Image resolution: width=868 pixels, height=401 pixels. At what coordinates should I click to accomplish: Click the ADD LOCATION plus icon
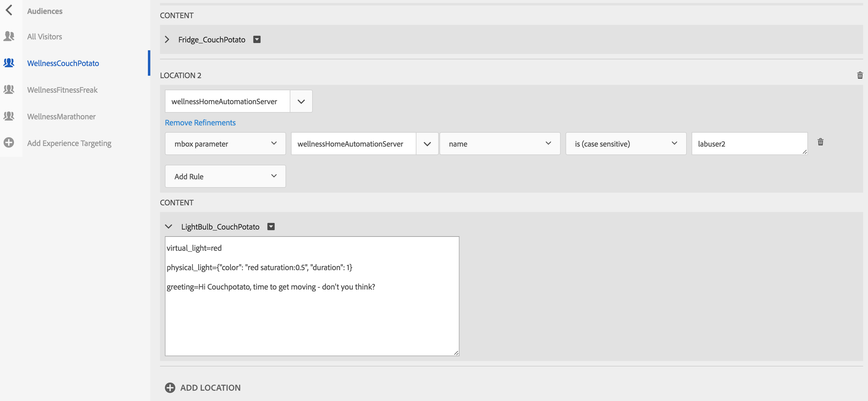tap(170, 388)
